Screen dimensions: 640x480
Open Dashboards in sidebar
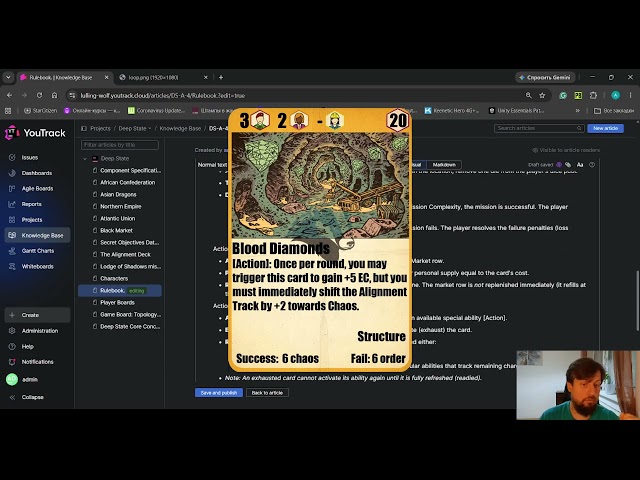36,173
